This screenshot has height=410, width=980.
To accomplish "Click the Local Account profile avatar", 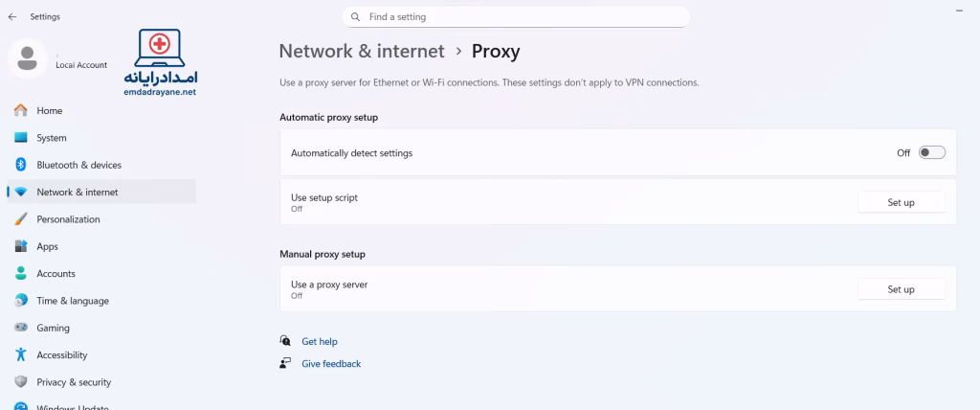I will pos(28,57).
